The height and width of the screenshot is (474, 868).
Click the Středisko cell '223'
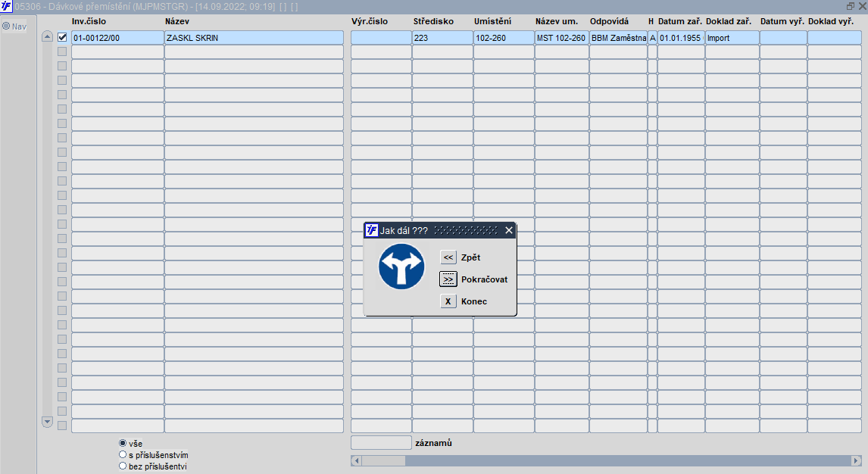pyautogui.click(x=442, y=38)
